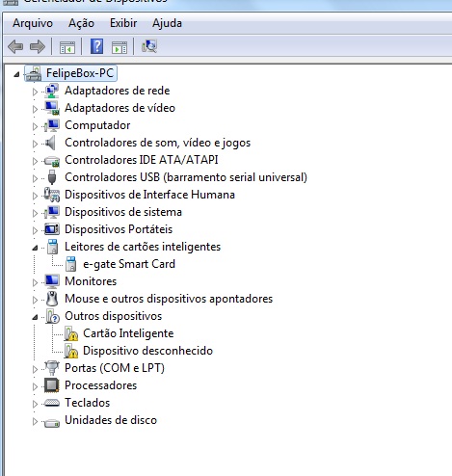Expand the Adaptadores de rede node

(x=35, y=92)
